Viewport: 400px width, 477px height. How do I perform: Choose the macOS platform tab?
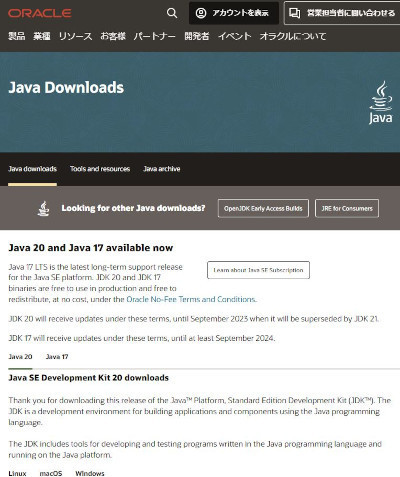point(51,473)
